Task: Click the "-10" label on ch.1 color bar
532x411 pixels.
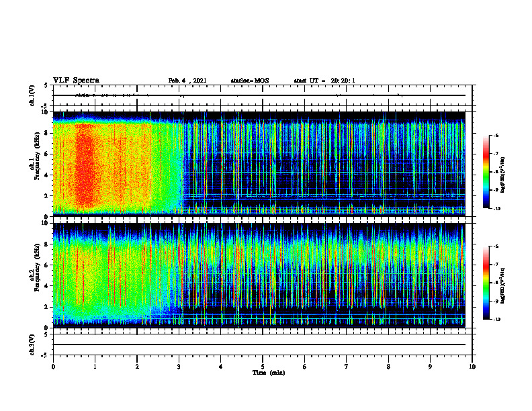Action: tap(496, 209)
